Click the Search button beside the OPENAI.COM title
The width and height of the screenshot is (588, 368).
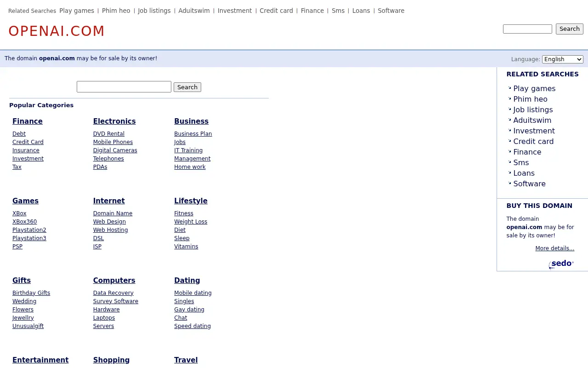[x=570, y=29]
